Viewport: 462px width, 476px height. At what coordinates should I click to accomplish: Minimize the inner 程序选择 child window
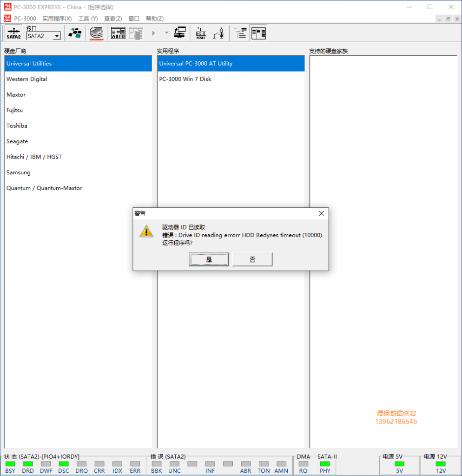click(439, 19)
